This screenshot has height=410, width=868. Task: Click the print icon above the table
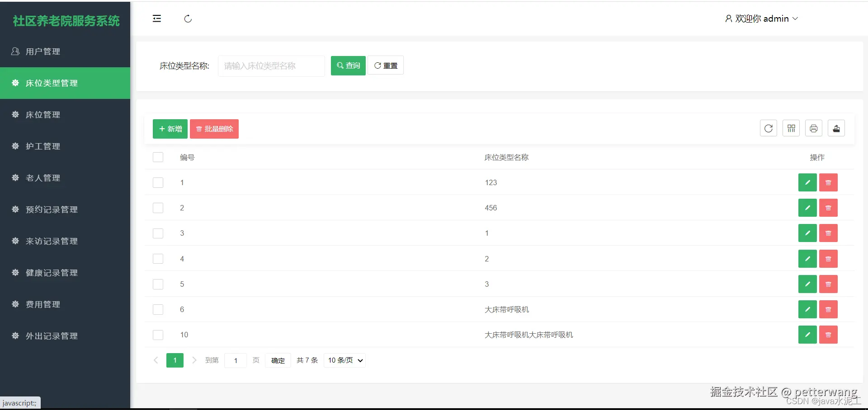click(814, 128)
